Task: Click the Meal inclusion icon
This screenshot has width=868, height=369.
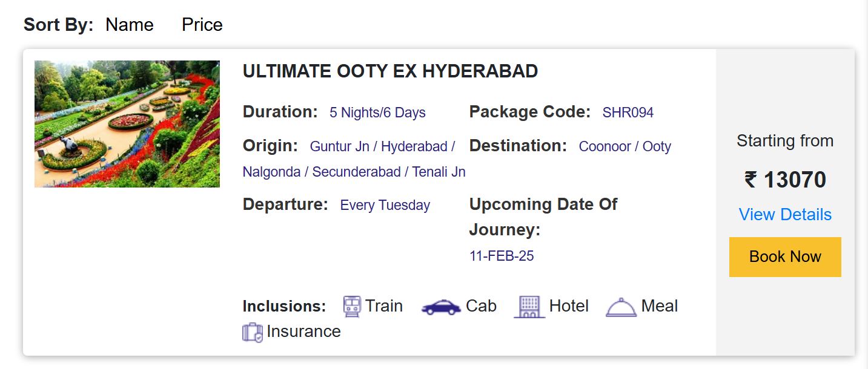Action: 619,306
